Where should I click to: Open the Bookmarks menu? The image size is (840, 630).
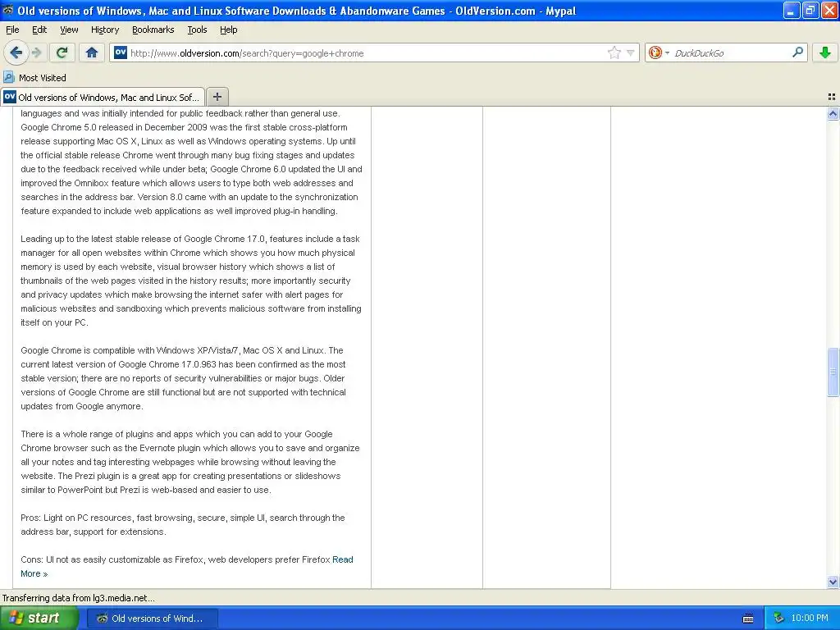pyautogui.click(x=153, y=30)
